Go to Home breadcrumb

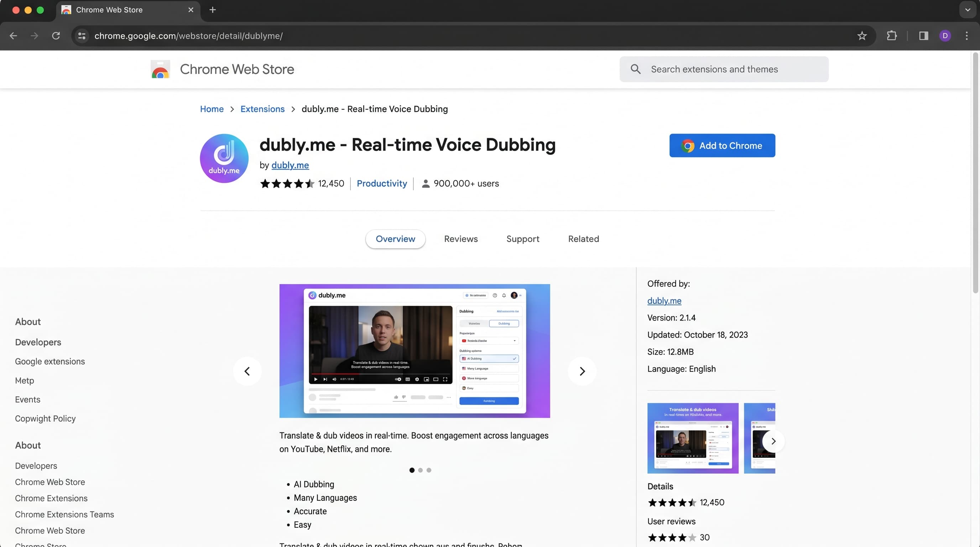(212, 109)
